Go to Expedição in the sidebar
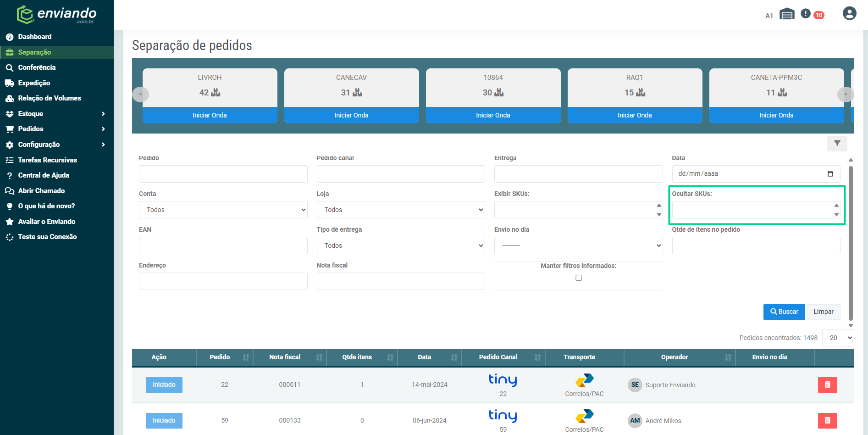868x435 pixels. 34,83
